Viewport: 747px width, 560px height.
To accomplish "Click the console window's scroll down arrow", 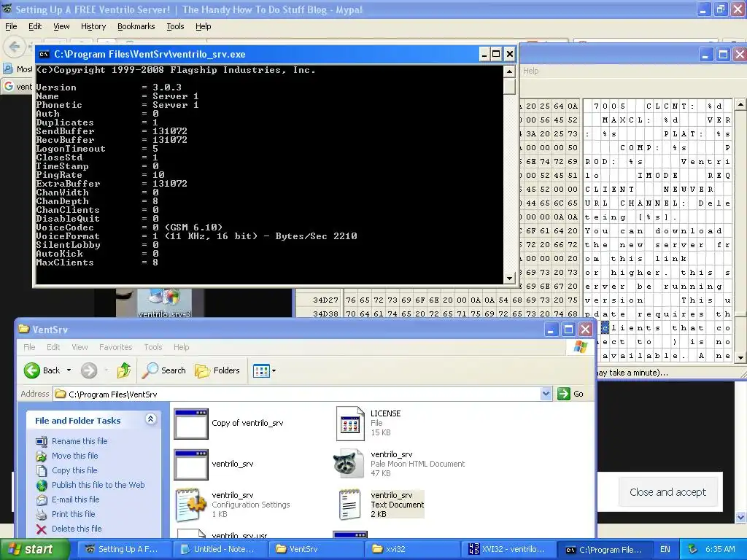I will point(509,278).
